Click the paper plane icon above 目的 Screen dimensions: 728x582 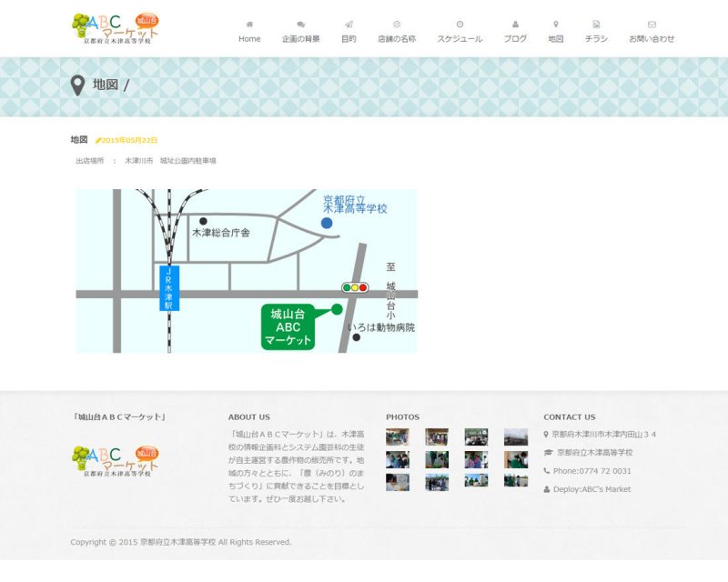pyautogui.click(x=349, y=25)
